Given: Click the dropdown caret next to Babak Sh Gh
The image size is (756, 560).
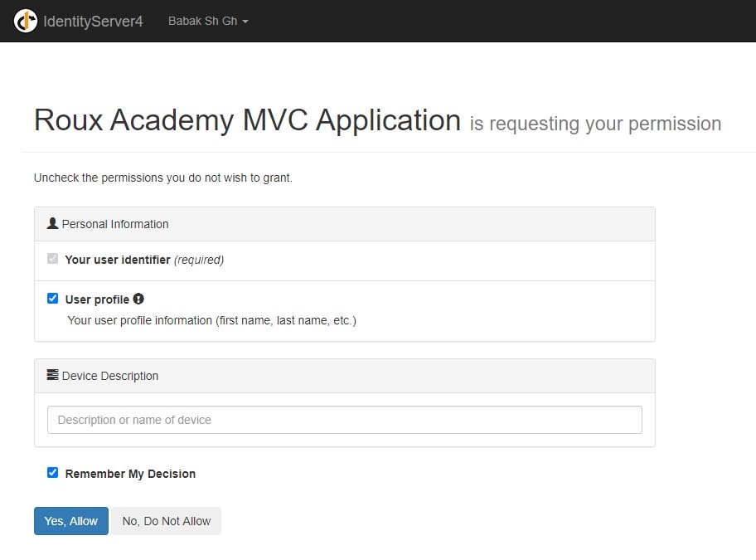Looking at the screenshot, I should [244, 22].
